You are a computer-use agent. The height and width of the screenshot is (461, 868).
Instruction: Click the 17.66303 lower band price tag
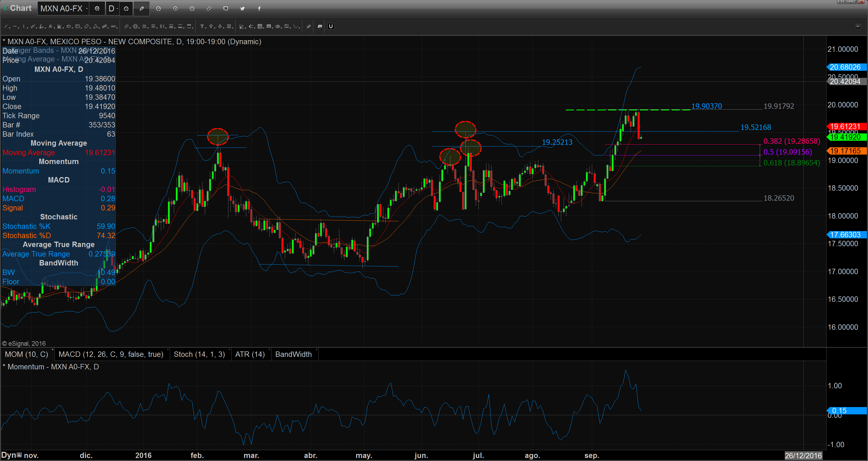point(847,235)
